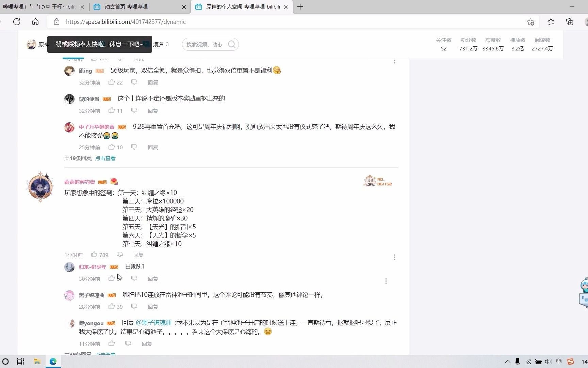
Task: Like the comment by 馊的便当
Action: click(112, 110)
